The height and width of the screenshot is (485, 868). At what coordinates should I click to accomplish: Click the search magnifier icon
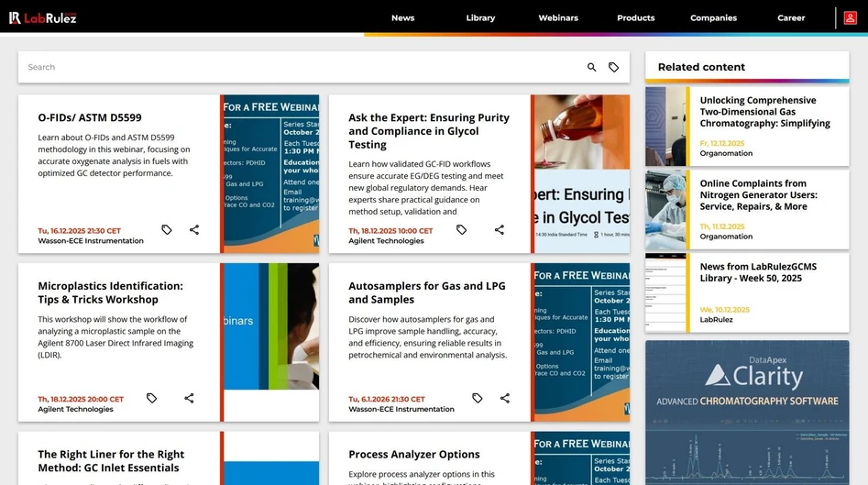coord(591,67)
